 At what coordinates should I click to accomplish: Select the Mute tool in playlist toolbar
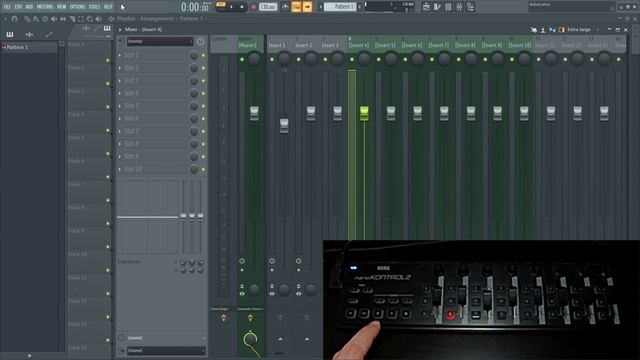tap(54, 19)
